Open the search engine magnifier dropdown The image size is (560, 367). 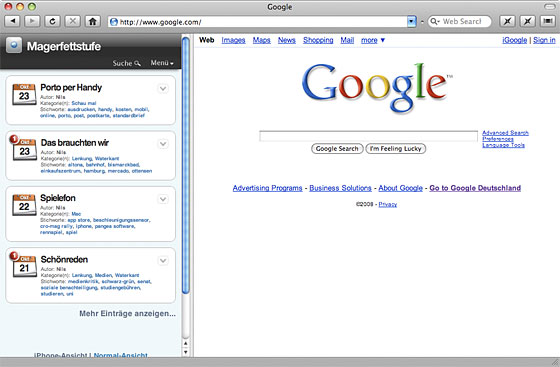pos(435,22)
